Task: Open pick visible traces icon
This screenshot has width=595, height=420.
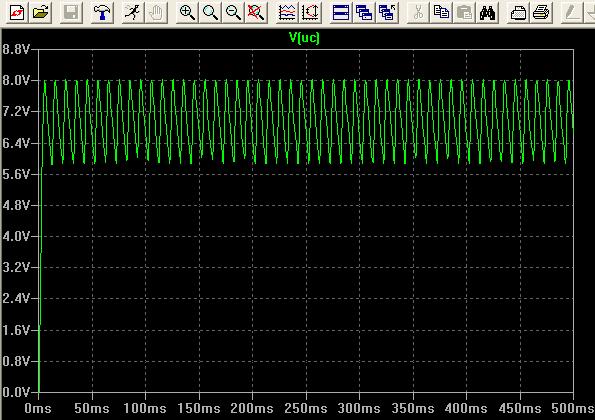Action: click(287, 13)
